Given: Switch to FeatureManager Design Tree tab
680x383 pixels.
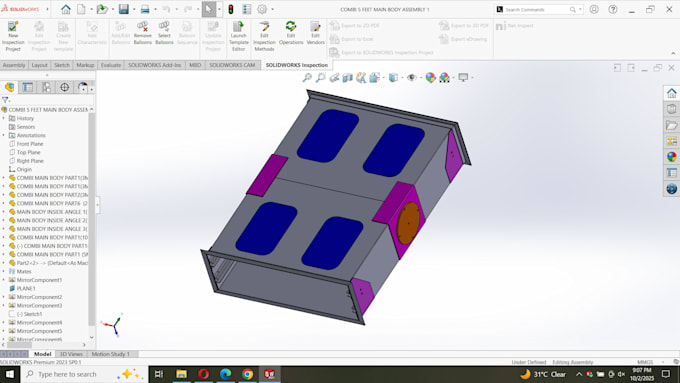Looking at the screenshot, I should point(9,87).
